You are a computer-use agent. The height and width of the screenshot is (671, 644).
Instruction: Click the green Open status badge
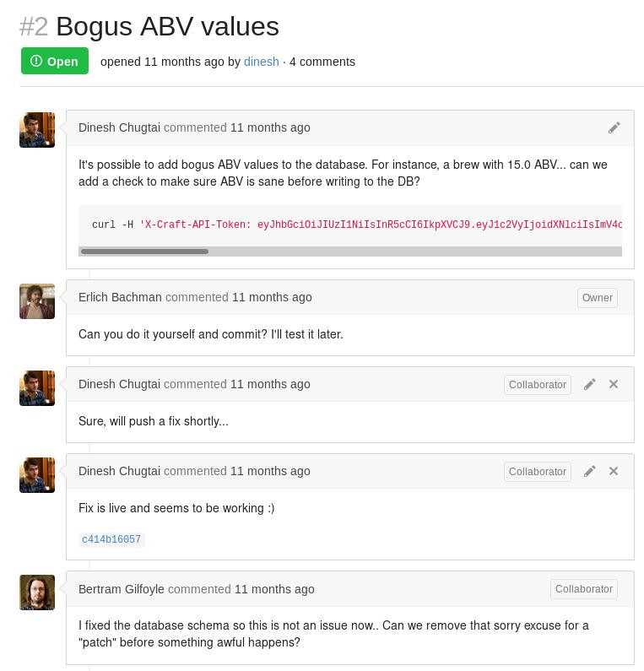coord(55,62)
